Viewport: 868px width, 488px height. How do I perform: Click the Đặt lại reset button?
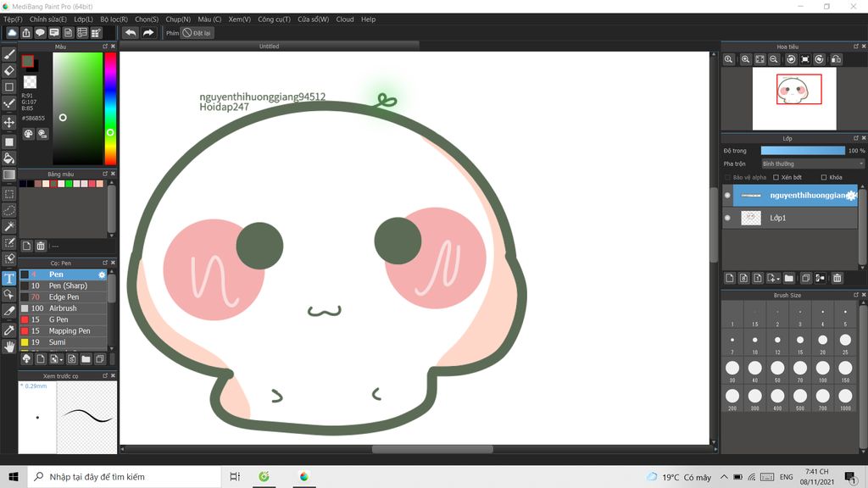coord(197,33)
